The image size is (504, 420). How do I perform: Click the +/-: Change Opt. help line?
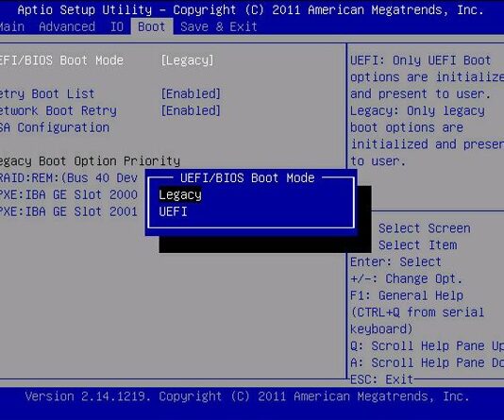tap(406, 278)
